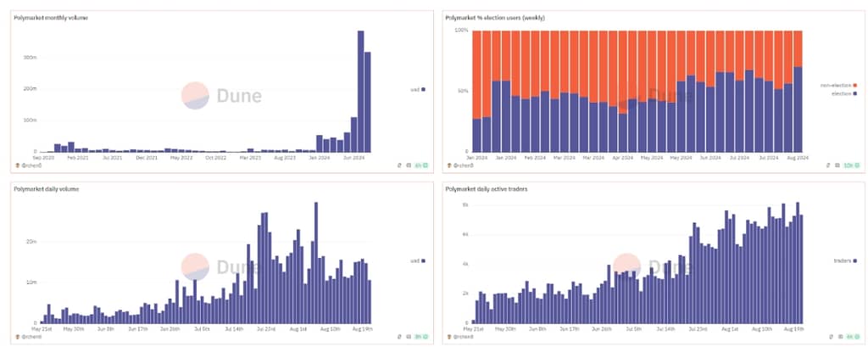
Task: Click the 'Jun 2024' axis label in monthly volume
Action: [x=353, y=158]
